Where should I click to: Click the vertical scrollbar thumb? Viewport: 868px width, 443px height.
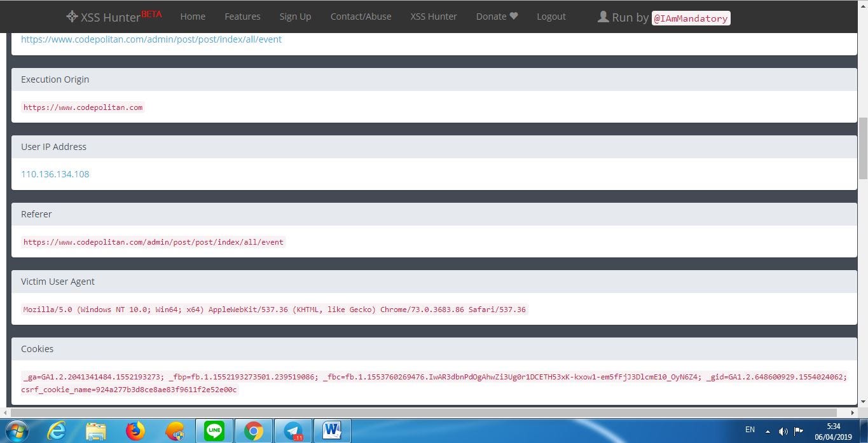pos(863,148)
